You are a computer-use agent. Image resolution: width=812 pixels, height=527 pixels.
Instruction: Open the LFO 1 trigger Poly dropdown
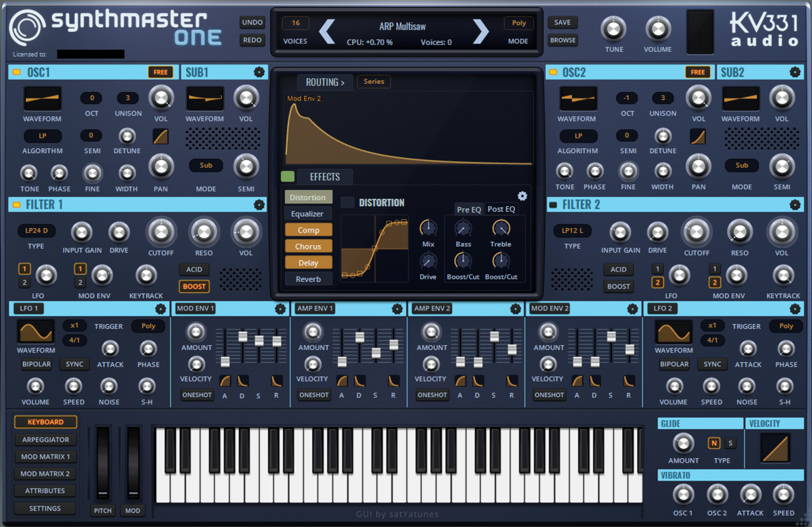click(x=148, y=326)
